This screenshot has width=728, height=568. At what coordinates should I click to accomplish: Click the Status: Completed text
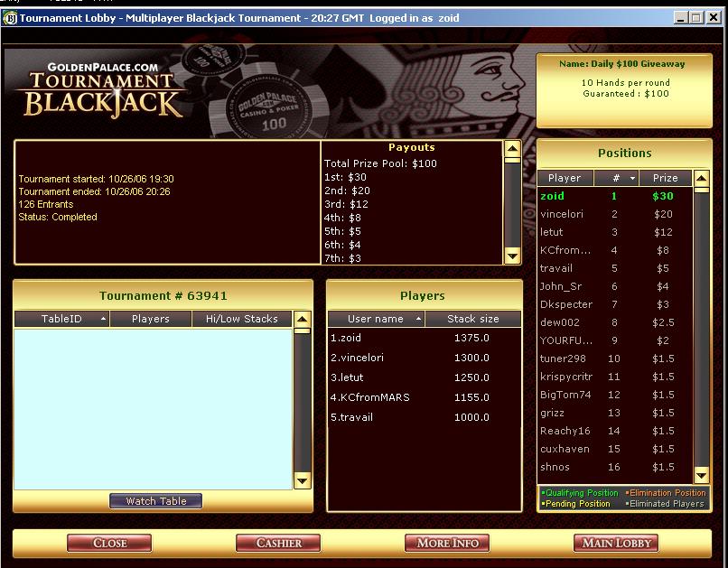pyautogui.click(x=58, y=217)
